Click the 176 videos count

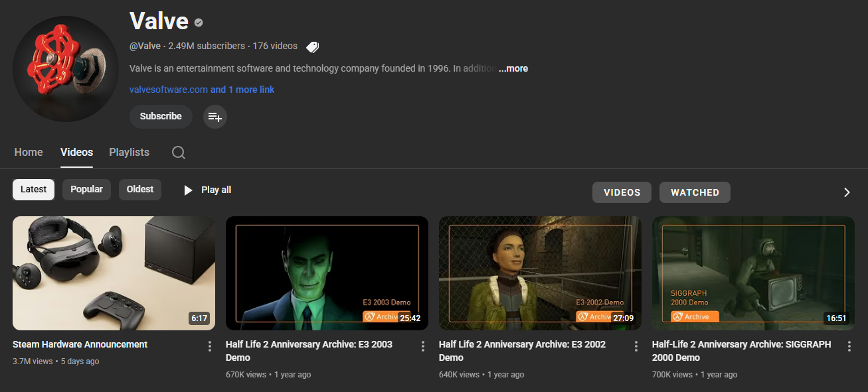click(275, 46)
